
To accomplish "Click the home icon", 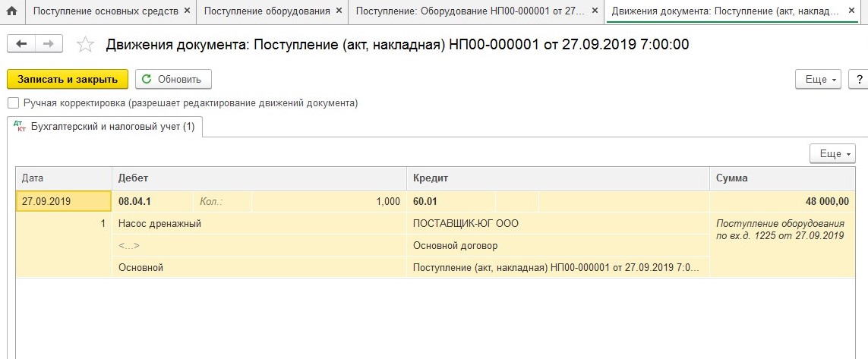I will pyautogui.click(x=12, y=11).
